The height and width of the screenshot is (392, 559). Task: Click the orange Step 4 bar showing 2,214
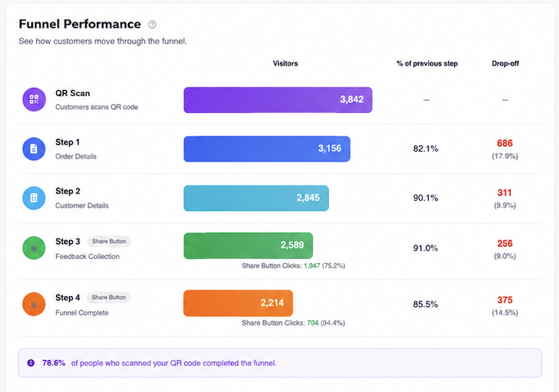[x=238, y=303]
